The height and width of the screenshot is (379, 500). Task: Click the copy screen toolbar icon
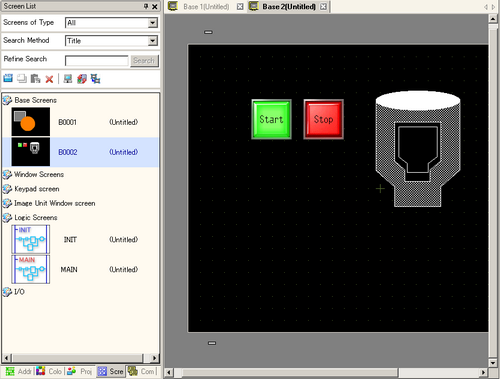(x=22, y=79)
